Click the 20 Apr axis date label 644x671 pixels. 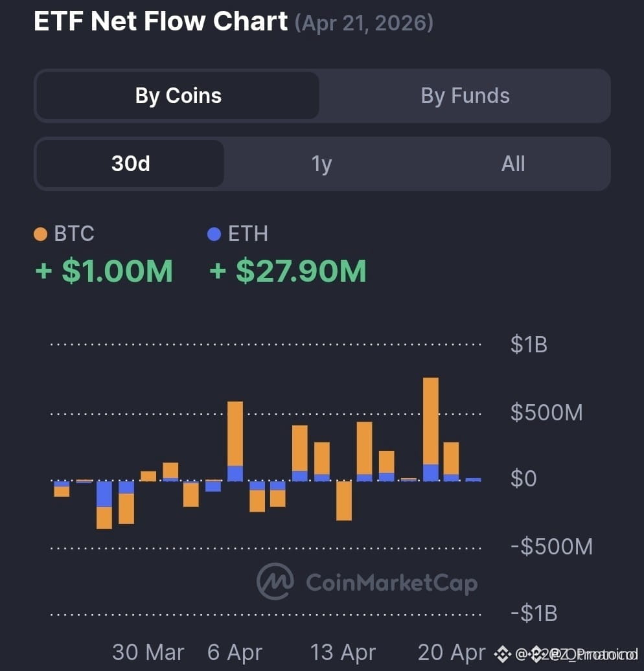[452, 653]
